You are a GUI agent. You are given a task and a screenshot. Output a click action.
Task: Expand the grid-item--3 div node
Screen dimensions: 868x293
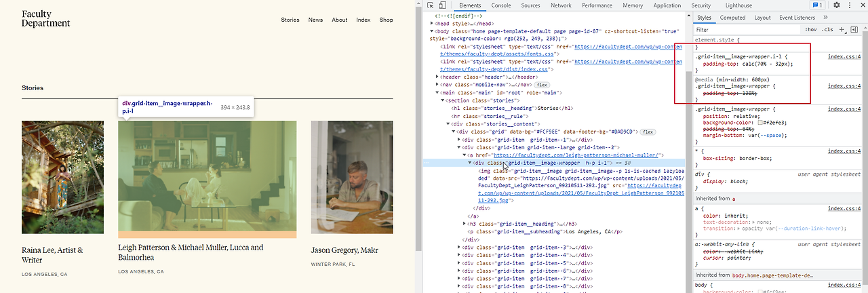[x=460, y=247]
